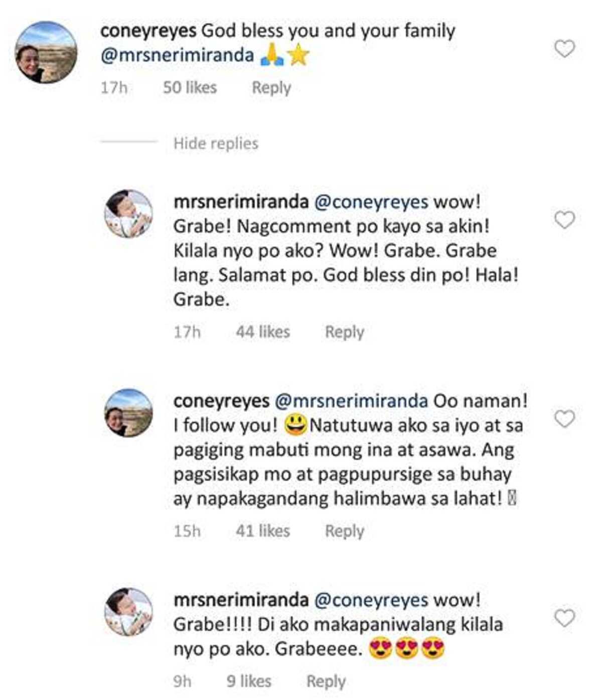View the 41 likes list

point(263,531)
